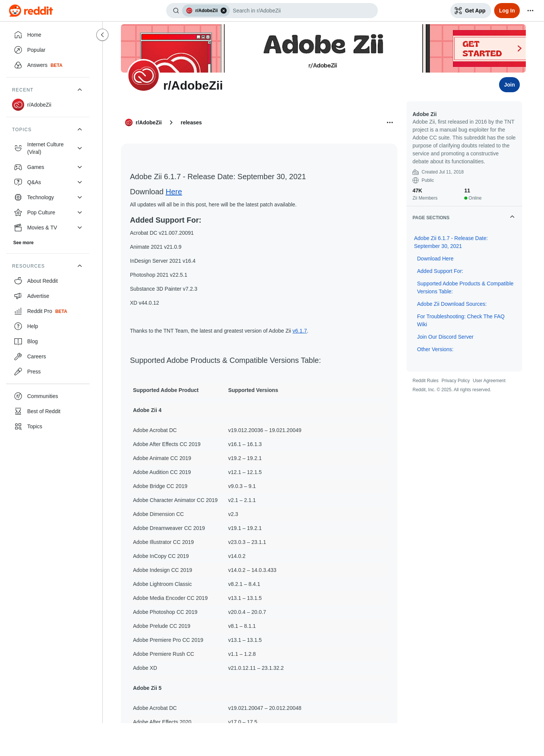The width and height of the screenshot is (544, 756).
Task: Click the r/AdobeZii community avatar
Action: pyautogui.click(x=144, y=76)
